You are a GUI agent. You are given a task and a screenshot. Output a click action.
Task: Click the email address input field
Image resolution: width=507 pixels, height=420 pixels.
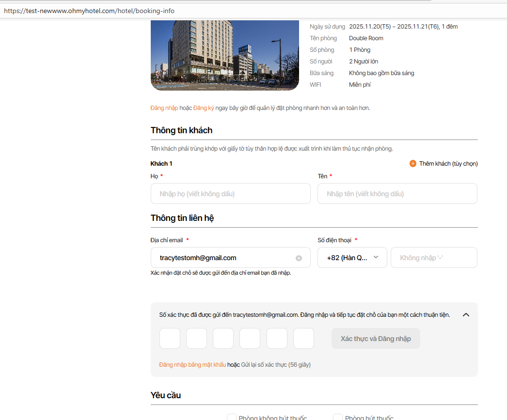click(231, 258)
